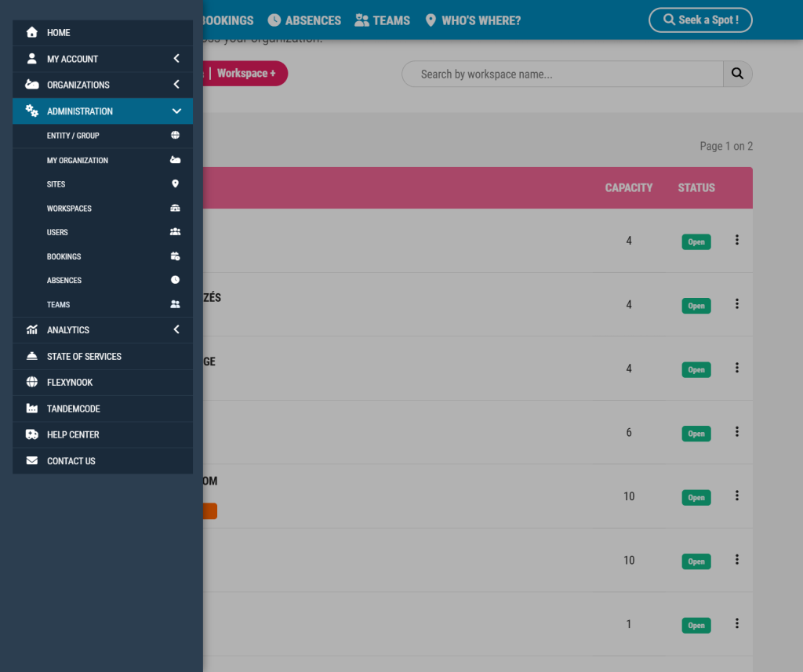Expand the Organizations chevron

176,84
